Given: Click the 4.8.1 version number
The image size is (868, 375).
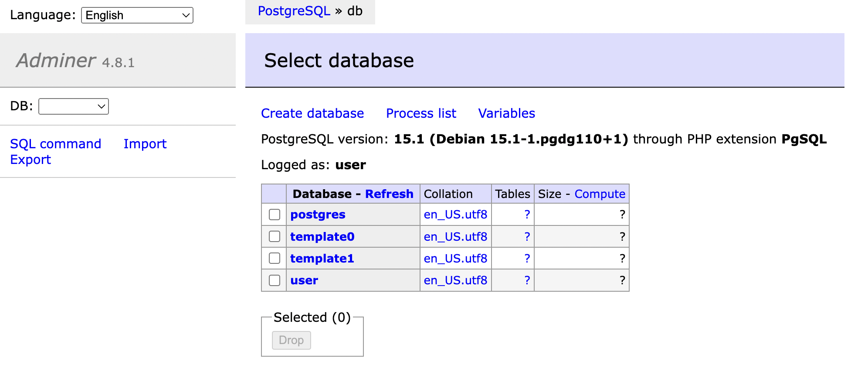Looking at the screenshot, I should point(118,63).
